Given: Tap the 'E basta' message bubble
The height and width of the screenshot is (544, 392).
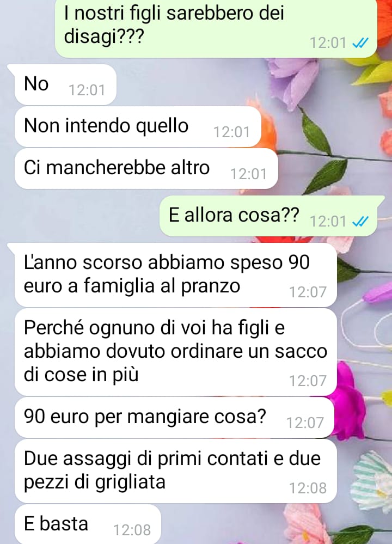Looking at the screenshot, I should [88, 524].
